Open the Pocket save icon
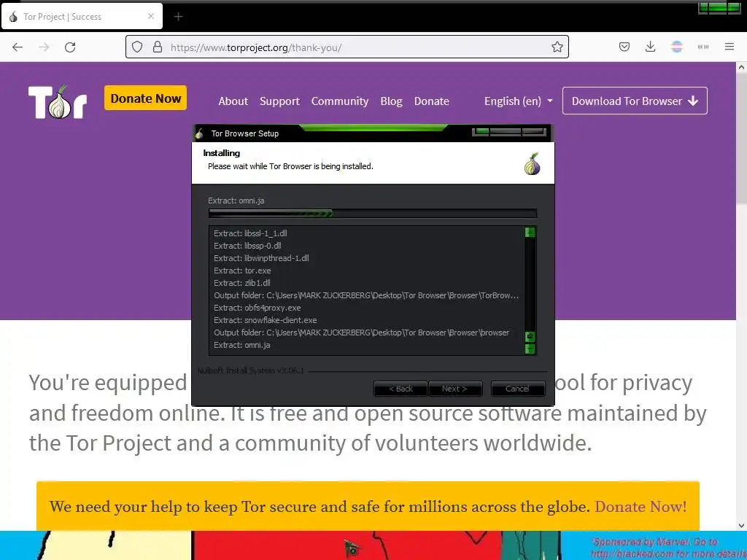 tap(624, 47)
